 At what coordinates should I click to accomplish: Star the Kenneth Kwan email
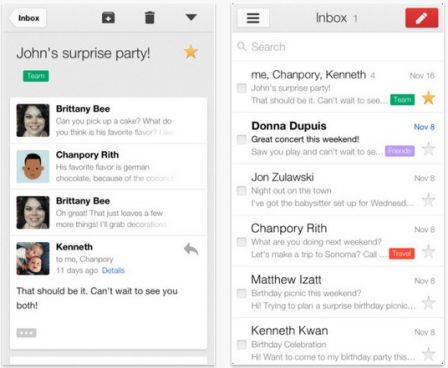(428, 354)
